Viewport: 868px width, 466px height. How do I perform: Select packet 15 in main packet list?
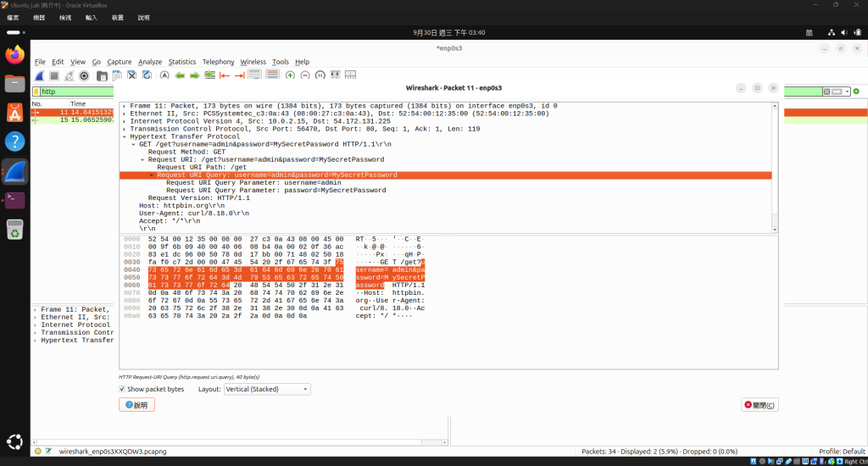73,119
